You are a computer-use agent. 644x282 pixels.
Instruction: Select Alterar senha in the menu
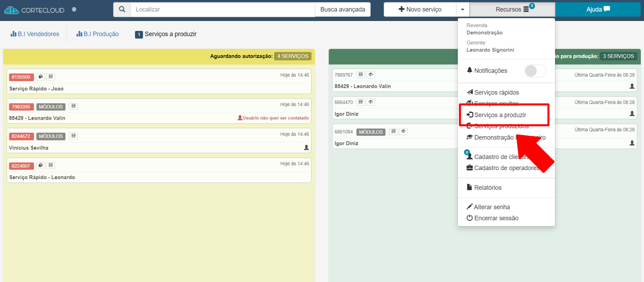pyautogui.click(x=488, y=207)
